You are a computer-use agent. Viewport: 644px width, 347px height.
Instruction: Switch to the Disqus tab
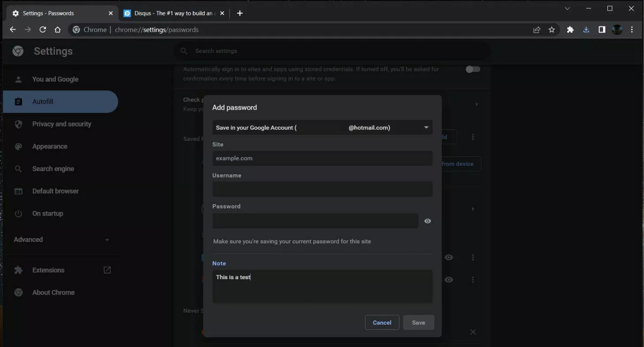pos(174,13)
